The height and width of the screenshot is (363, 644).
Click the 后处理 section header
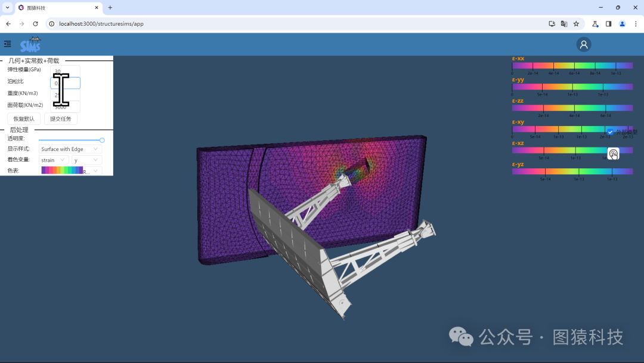pyautogui.click(x=19, y=130)
